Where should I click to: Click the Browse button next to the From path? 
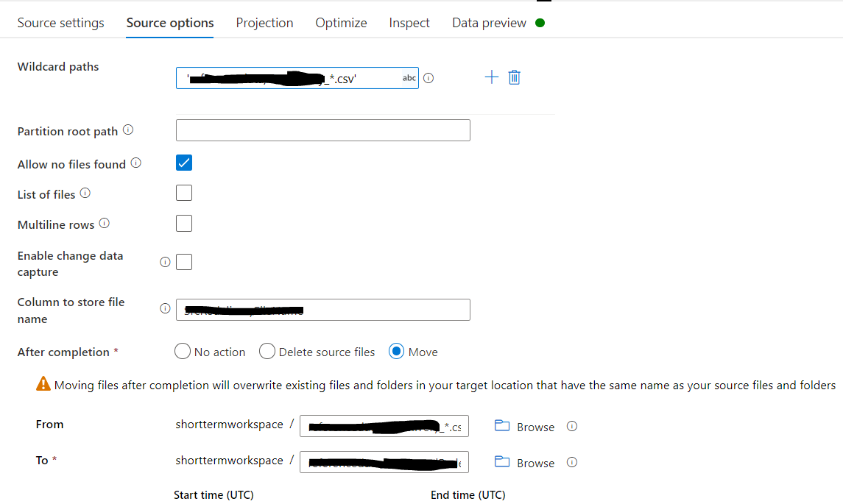click(536, 425)
